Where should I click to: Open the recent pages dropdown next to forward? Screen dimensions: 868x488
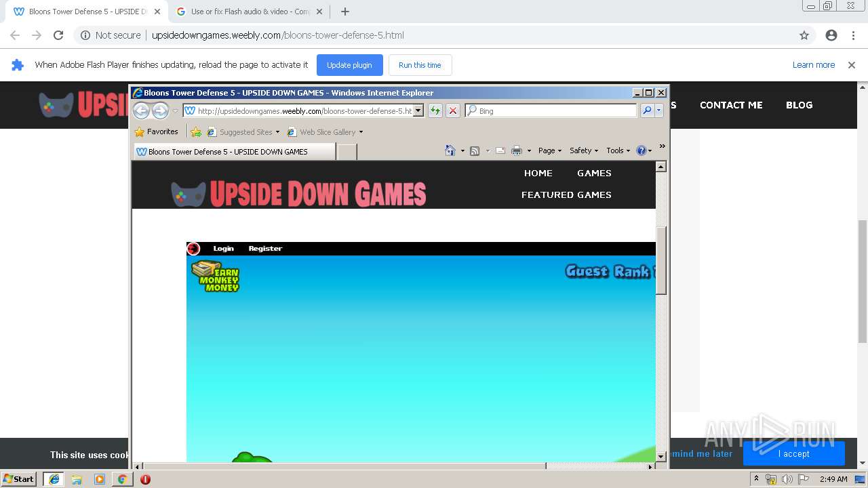pos(175,111)
